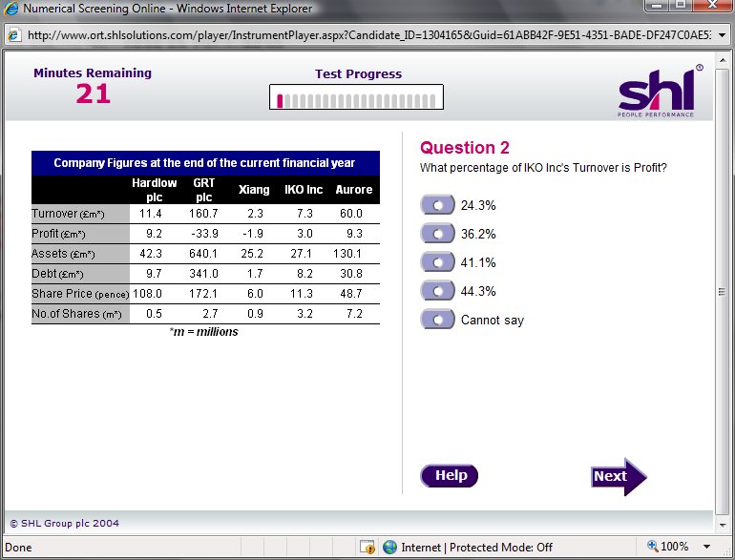Open the zoom level dropdown arrow

click(x=707, y=547)
